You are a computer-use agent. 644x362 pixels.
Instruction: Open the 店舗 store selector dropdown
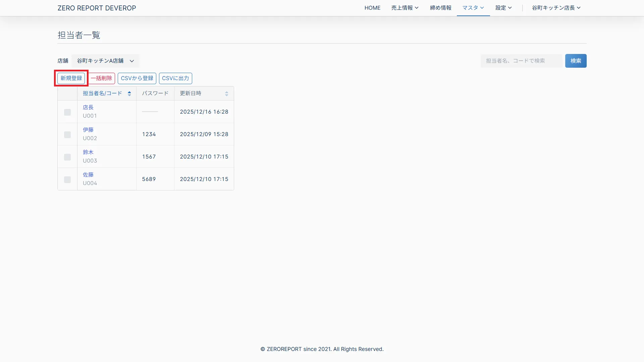tap(105, 61)
